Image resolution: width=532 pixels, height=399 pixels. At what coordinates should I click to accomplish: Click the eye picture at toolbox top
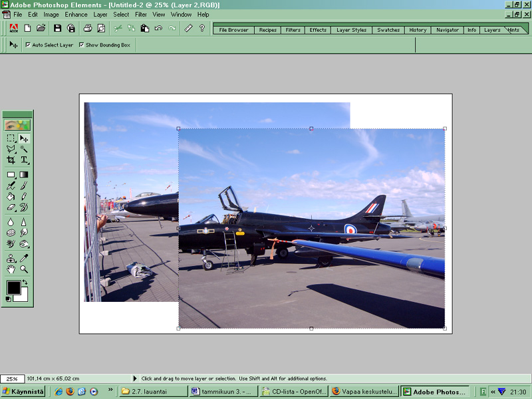click(x=17, y=125)
